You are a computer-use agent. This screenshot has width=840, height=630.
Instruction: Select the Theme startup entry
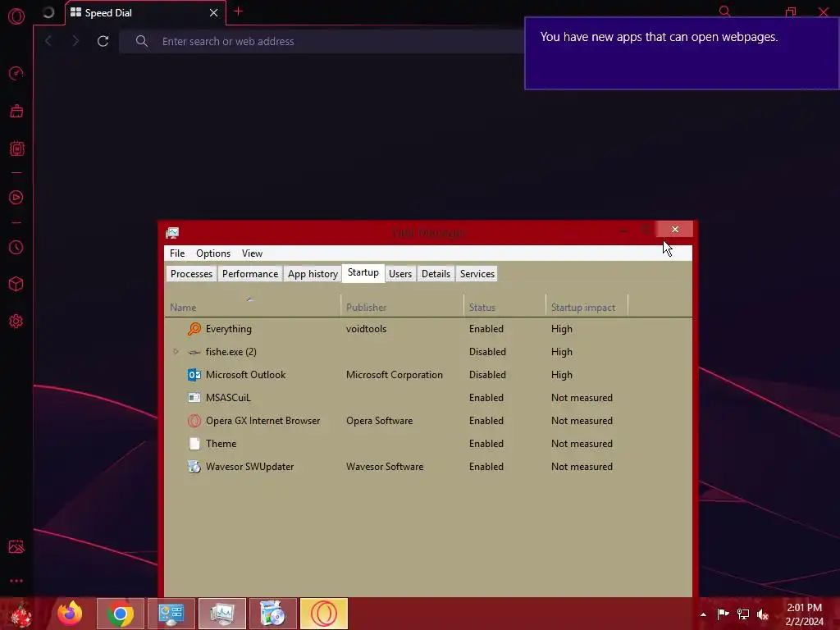(x=428, y=444)
